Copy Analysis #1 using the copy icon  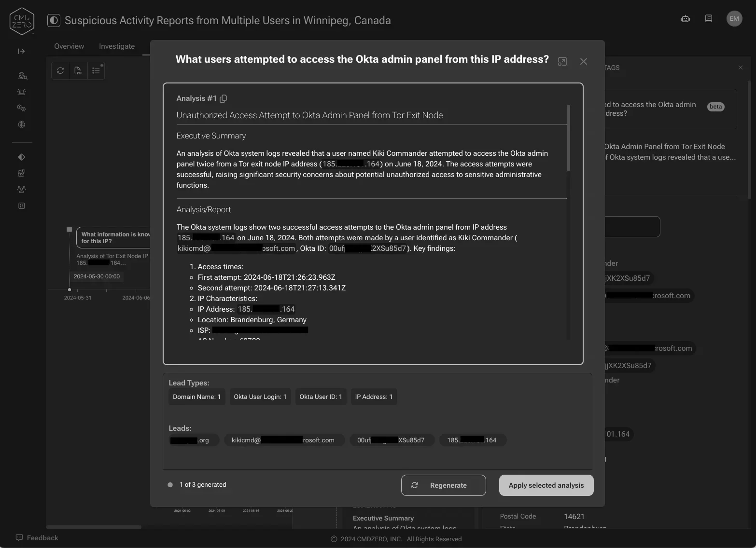coord(224,98)
